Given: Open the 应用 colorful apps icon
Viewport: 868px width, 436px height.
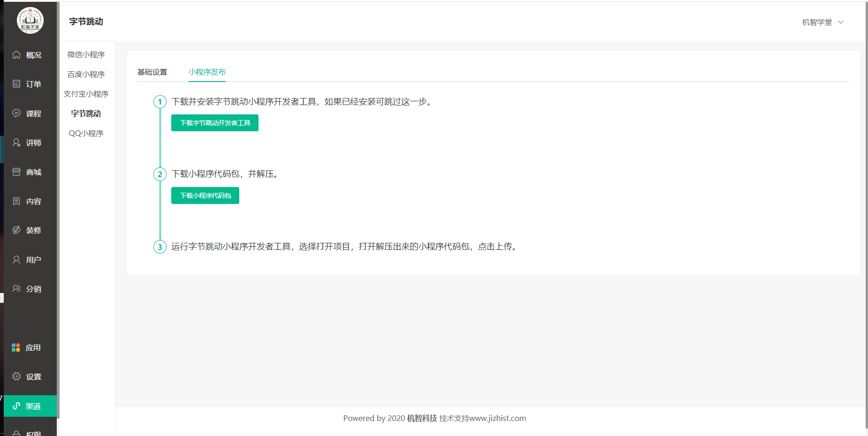Looking at the screenshot, I should [16, 347].
